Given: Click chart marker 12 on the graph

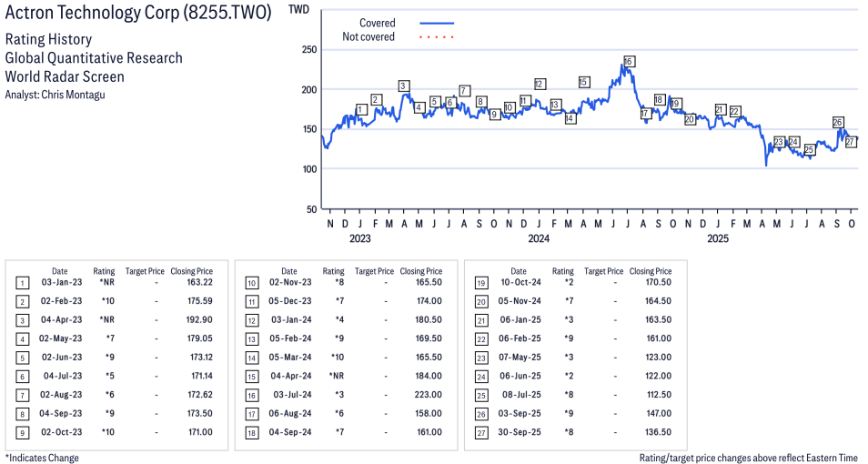Looking at the screenshot, I should (x=540, y=85).
